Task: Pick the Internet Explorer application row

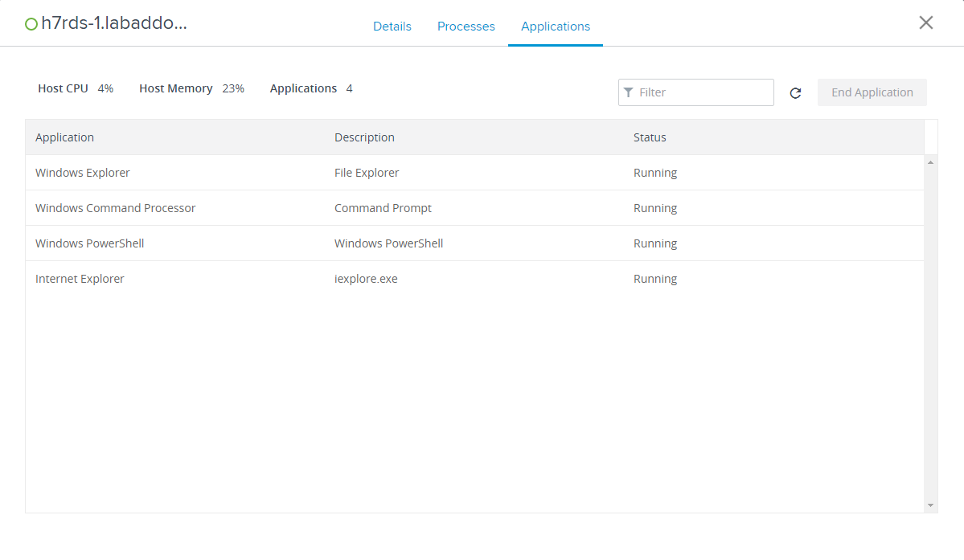Action: pyautogui.click(x=80, y=279)
